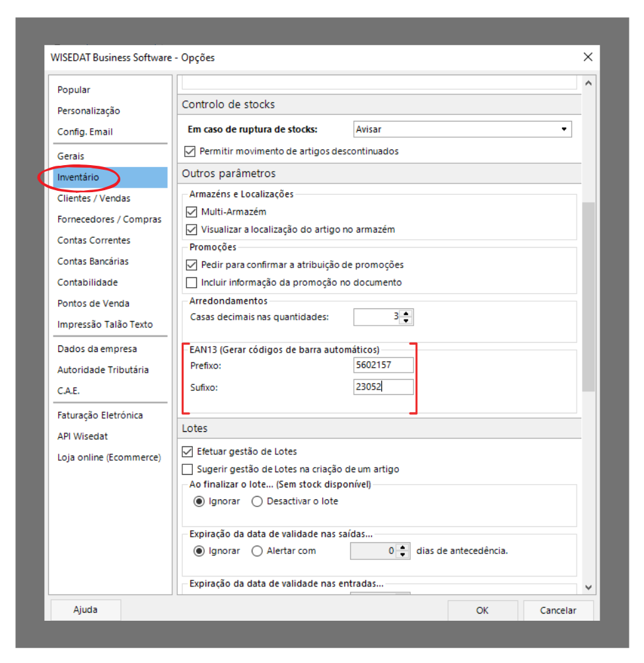Go to 'Faturação Eletrónica' settings

(100, 415)
